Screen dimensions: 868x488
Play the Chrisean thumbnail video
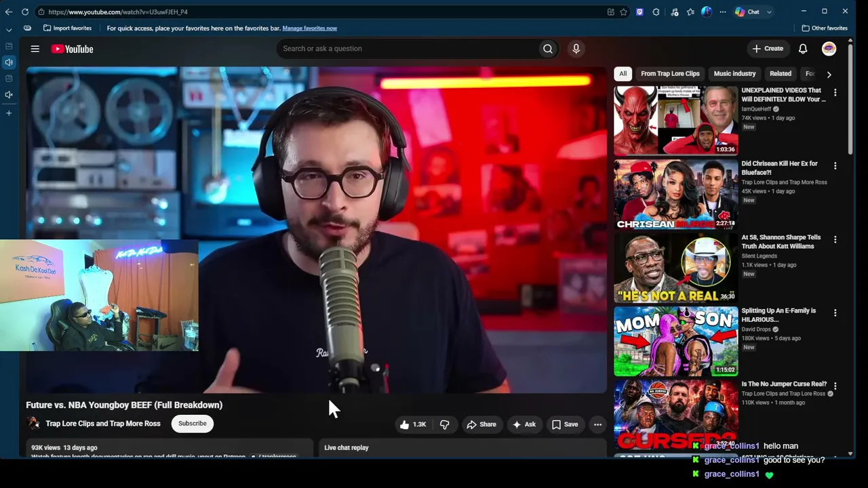point(675,194)
